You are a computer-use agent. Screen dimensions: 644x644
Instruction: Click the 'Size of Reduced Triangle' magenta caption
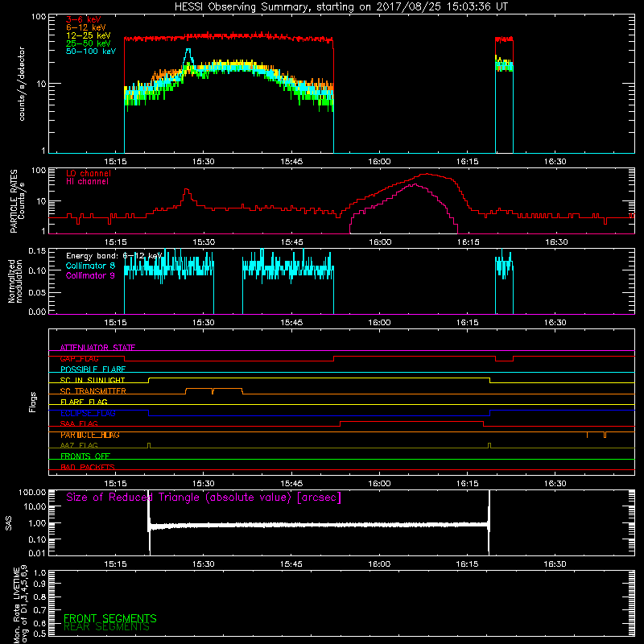pos(204,497)
